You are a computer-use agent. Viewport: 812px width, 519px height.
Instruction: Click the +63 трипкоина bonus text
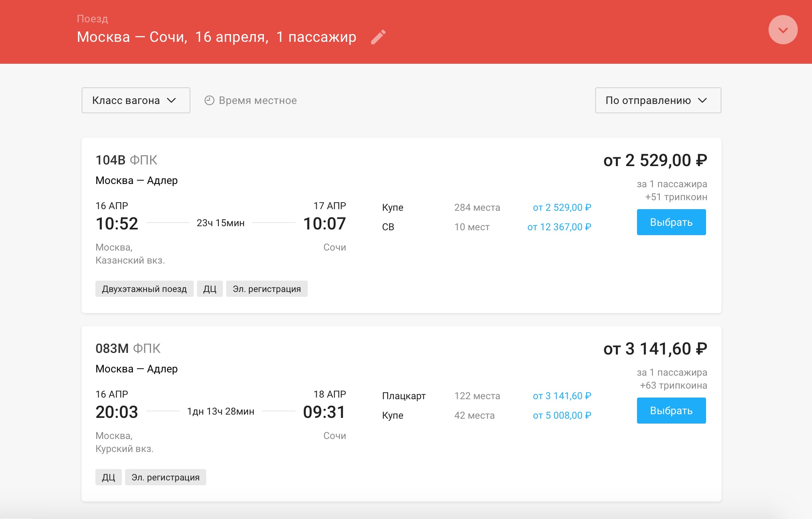(673, 385)
